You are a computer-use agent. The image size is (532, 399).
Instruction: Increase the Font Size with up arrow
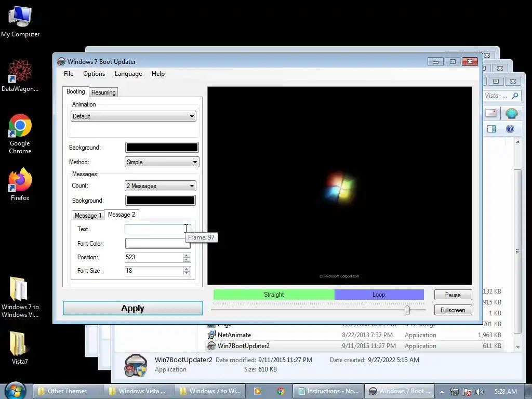[x=187, y=269]
